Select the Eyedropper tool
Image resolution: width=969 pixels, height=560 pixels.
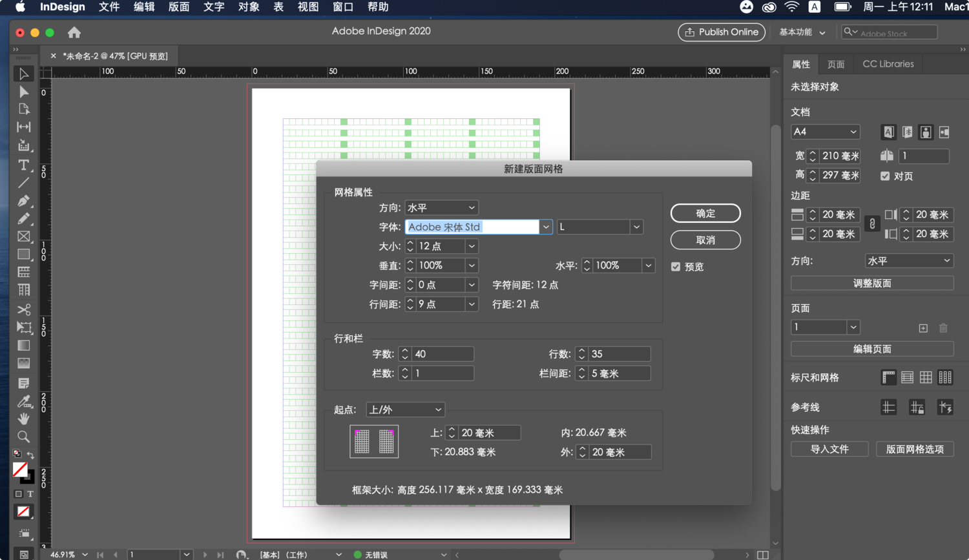(24, 401)
